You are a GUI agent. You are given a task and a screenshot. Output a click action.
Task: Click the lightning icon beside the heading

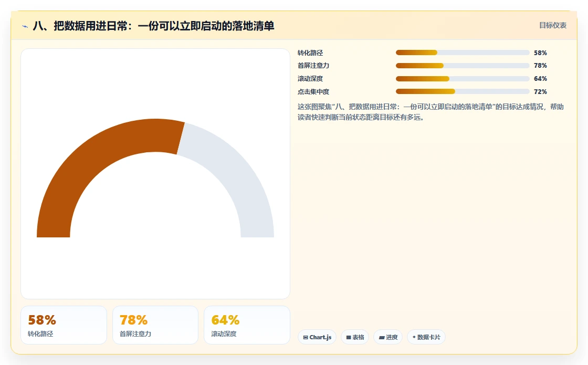coord(25,26)
